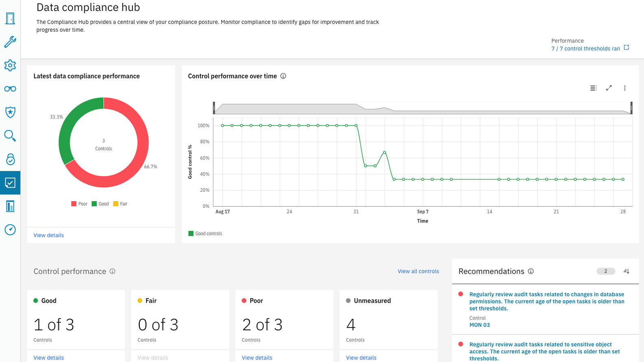The width and height of the screenshot is (644, 362).
Task: Open the door icon in sidebar
Action: pyautogui.click(x=10, y=18)
